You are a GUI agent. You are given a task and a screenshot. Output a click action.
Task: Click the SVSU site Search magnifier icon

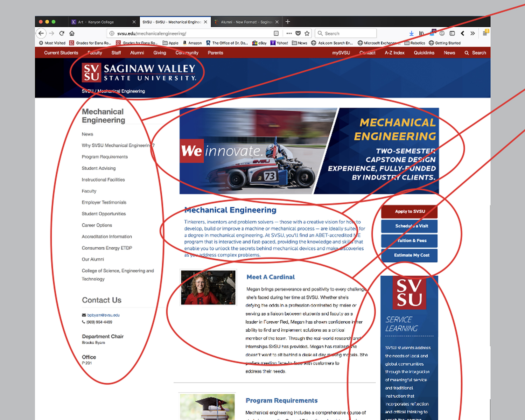467,53
